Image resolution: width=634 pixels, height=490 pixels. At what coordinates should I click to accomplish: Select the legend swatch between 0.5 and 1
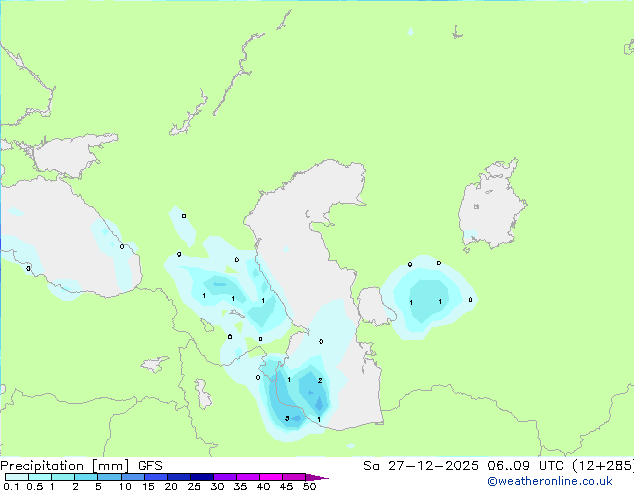tap(40, 477)
